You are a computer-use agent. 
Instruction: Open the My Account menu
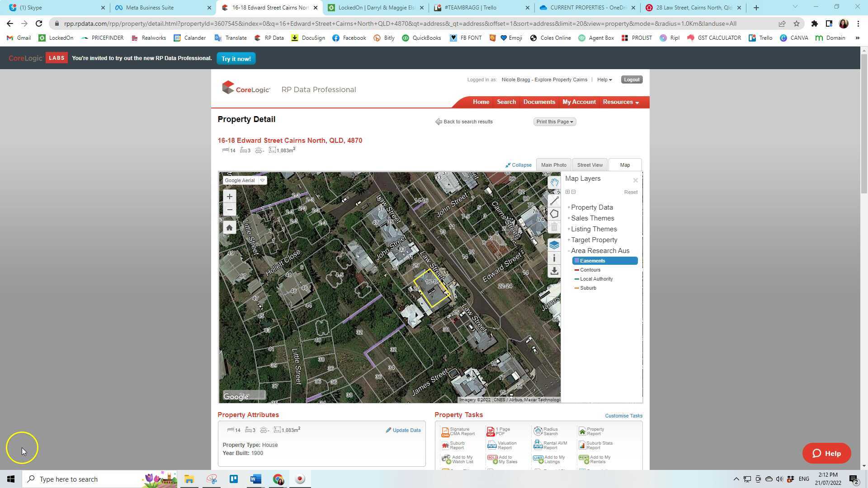pos(579,102)
